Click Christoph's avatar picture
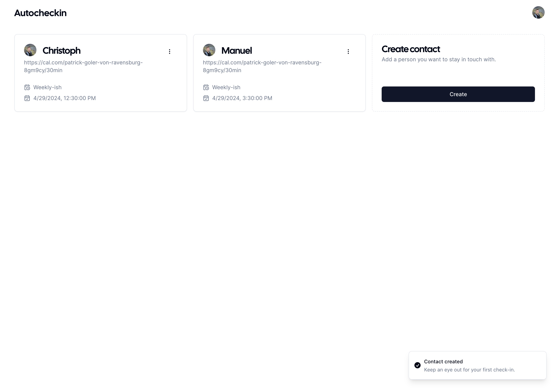 (30, 50)
